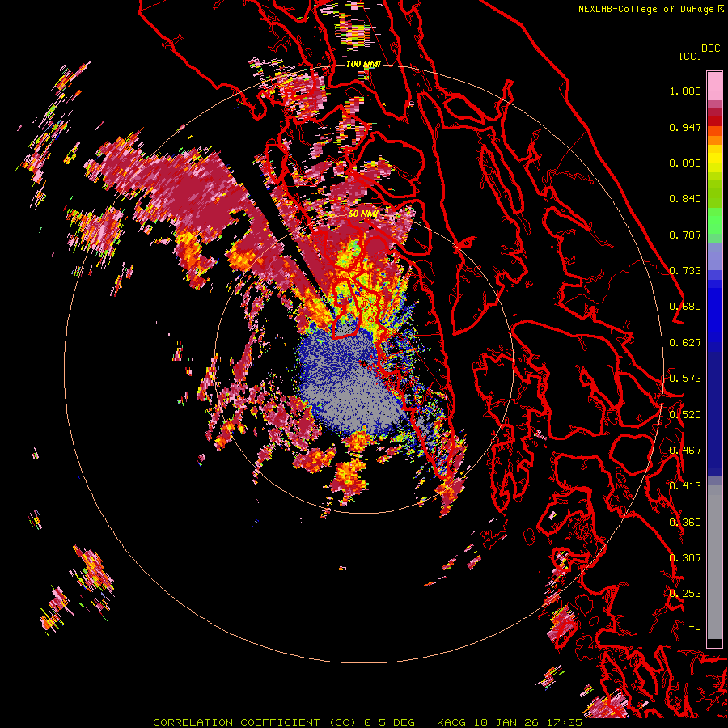Click the KACG station identifier in the caption

click(x=451, y=722)
